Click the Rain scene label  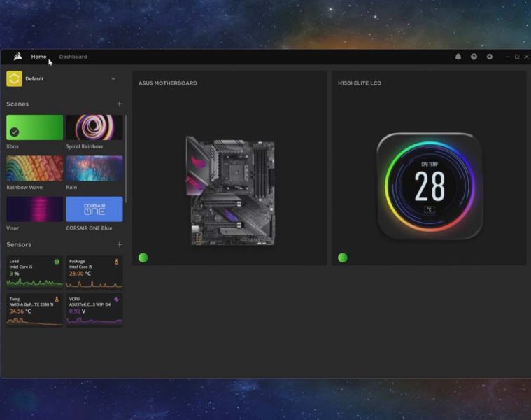click(x=71, y=187)
